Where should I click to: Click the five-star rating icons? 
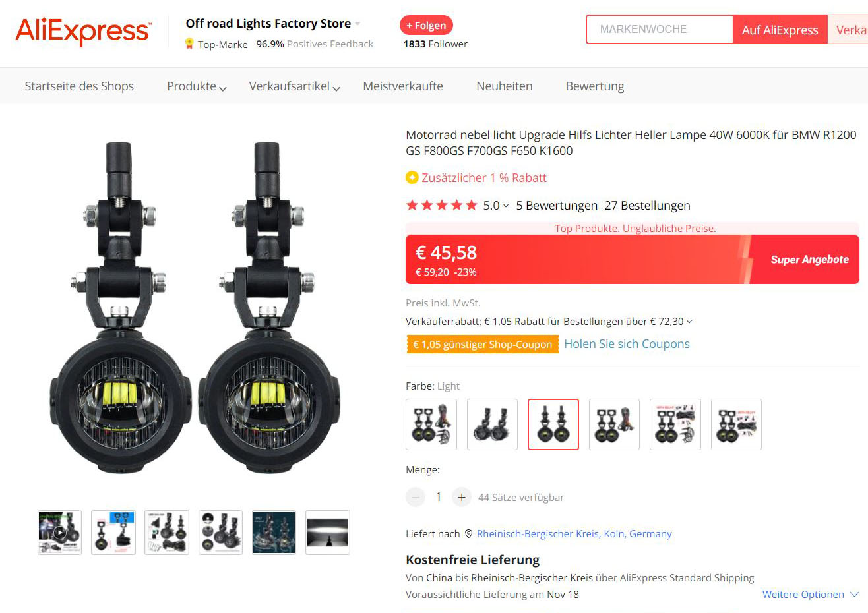(x=442, y=205)
